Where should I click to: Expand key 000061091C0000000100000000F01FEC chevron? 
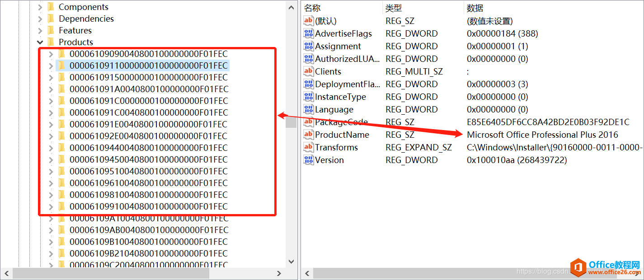(51, 101)
